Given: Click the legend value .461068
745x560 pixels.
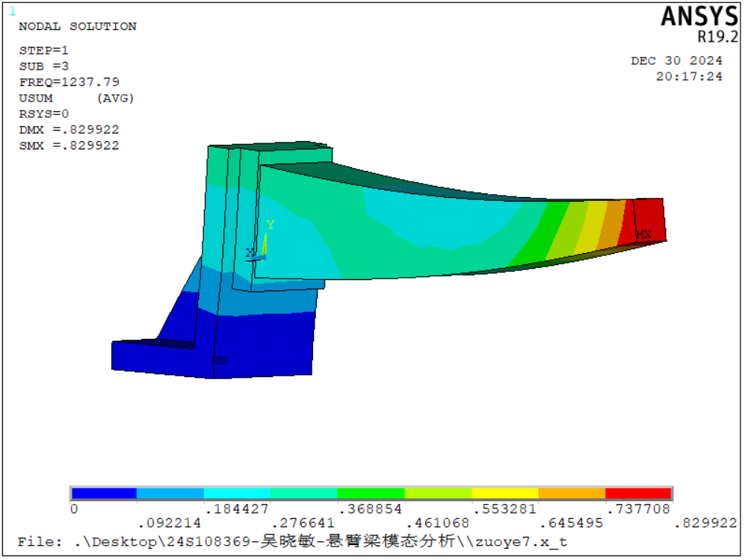Looking at the screenshot, I should click(x=438, y=523).
